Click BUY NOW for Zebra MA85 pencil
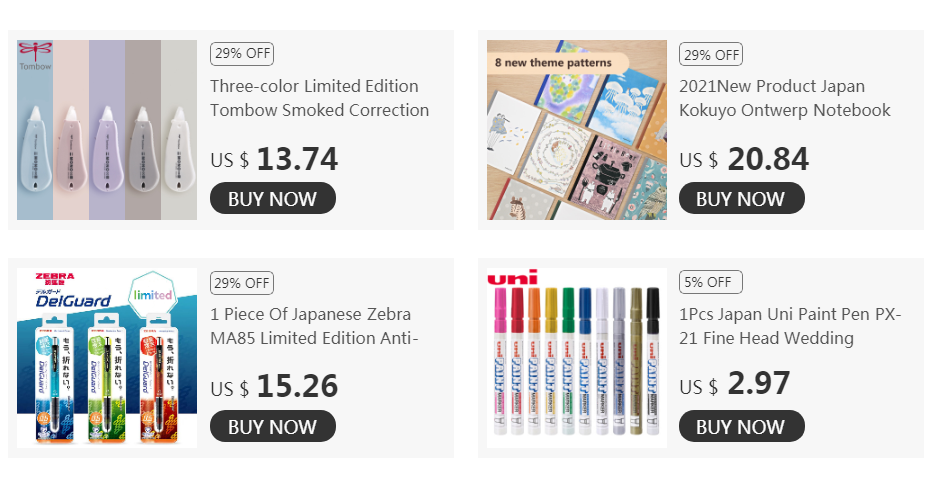This screenshot has width=932, height=486. pos(273,426)
